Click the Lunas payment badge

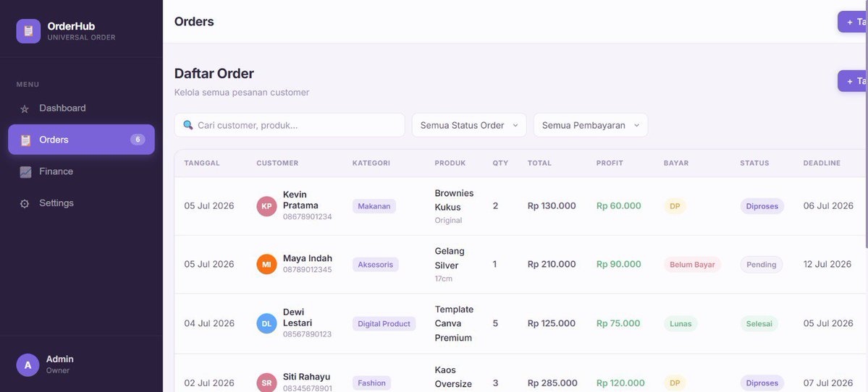681,323
